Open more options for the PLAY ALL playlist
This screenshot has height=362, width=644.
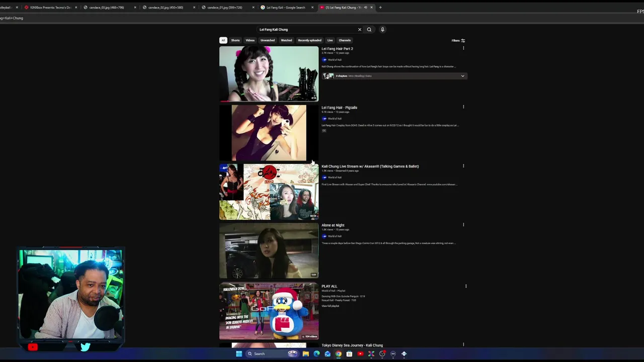pos(466,286)
